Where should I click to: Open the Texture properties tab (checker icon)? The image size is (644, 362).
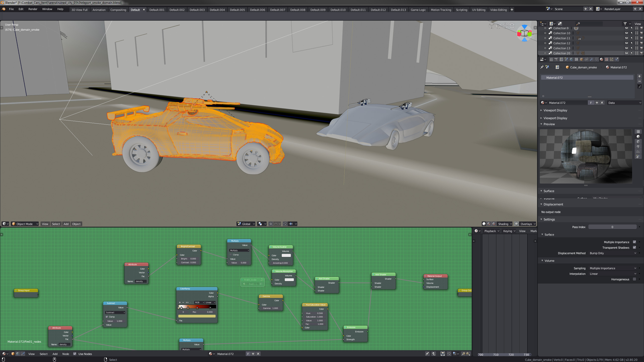point(607,59)
